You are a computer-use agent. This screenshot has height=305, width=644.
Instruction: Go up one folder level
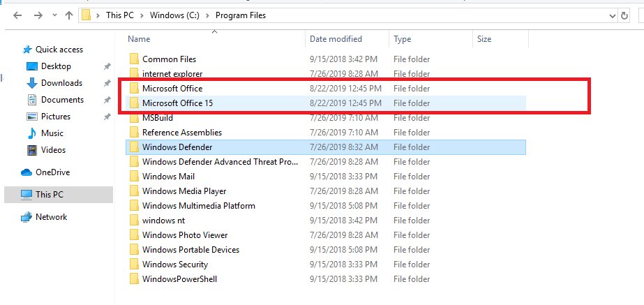coord(68,15)
